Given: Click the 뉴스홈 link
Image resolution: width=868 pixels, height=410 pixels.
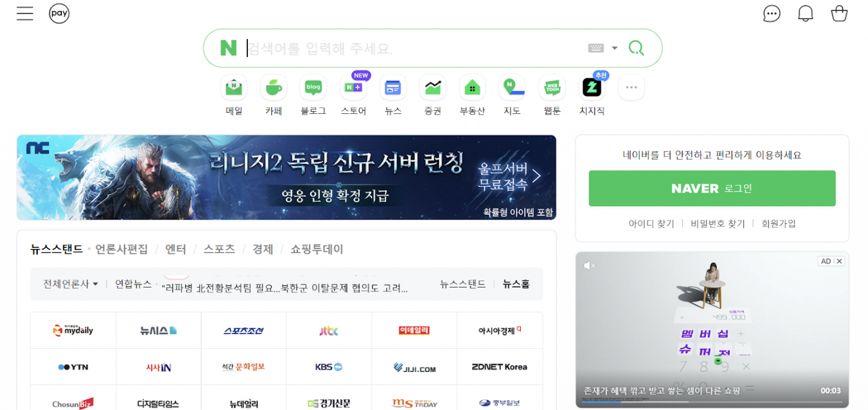Looking at the screenshot, I should [516, 284].
